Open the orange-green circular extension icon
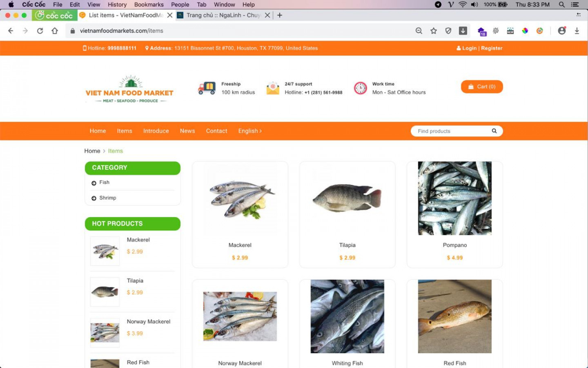Image resolution: width=588 pixels, height=368 pixels. pos(540,31)
